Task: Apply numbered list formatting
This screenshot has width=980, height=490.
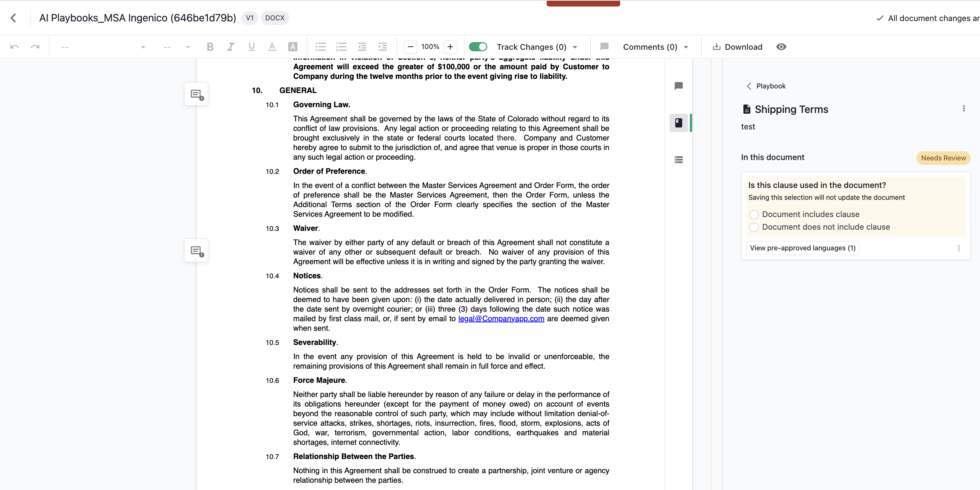Action: 341,47
